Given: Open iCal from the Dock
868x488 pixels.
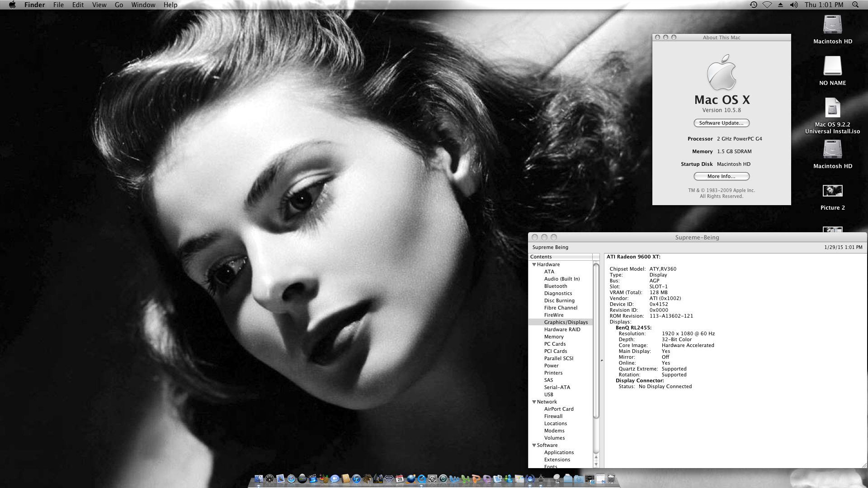Looking at the screenshot, I should click(x=400, y=479).
